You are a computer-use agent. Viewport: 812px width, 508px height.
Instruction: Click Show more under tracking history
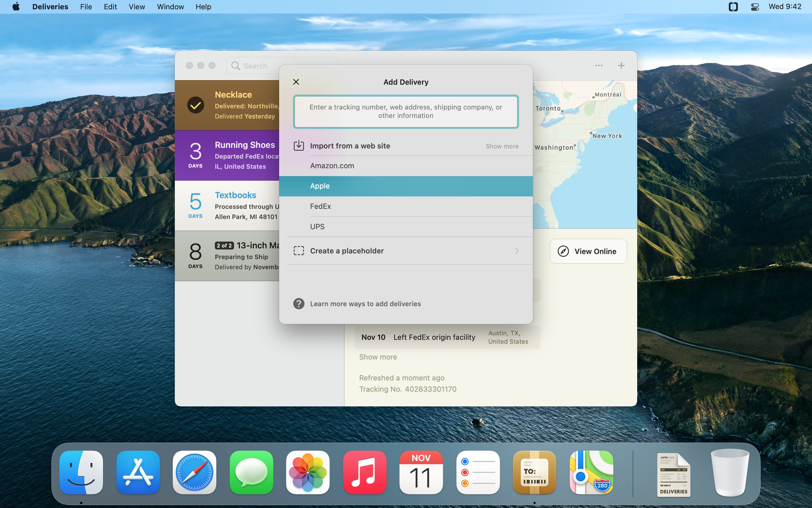click(378, 357)
